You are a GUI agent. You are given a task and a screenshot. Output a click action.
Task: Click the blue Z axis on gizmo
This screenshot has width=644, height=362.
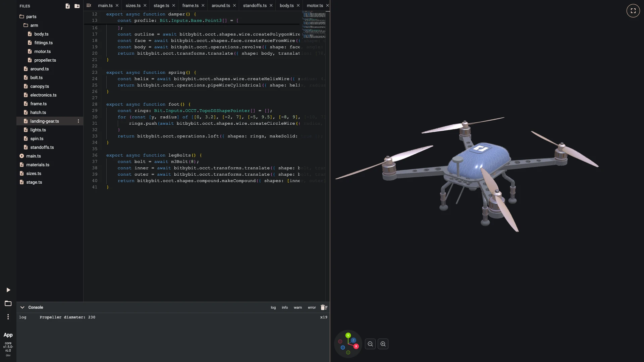353,340
